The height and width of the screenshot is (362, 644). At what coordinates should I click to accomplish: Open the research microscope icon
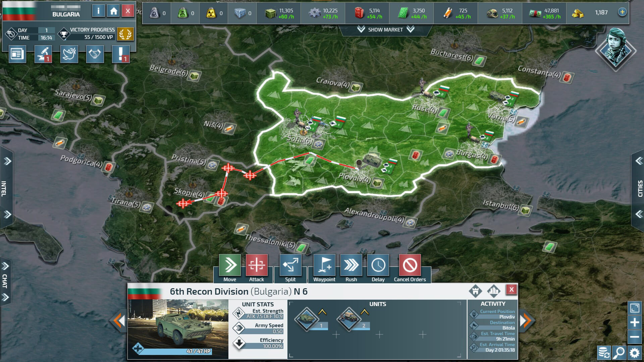tap(43, 54)
